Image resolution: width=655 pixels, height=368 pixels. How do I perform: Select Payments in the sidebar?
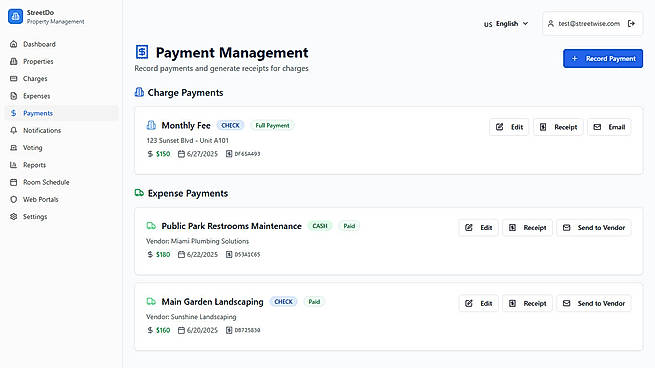coord(61,113)
